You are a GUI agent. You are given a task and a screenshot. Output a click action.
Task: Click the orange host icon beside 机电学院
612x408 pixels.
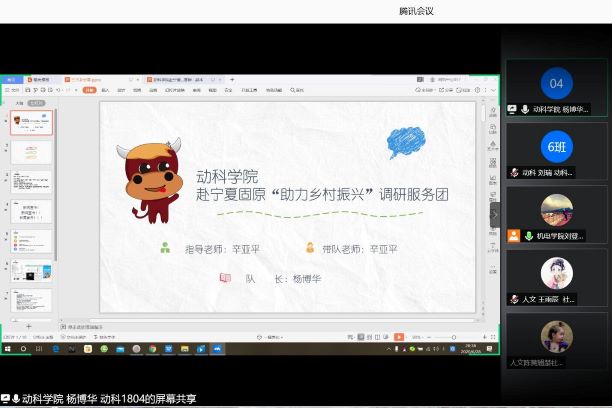tap(513, 236)
